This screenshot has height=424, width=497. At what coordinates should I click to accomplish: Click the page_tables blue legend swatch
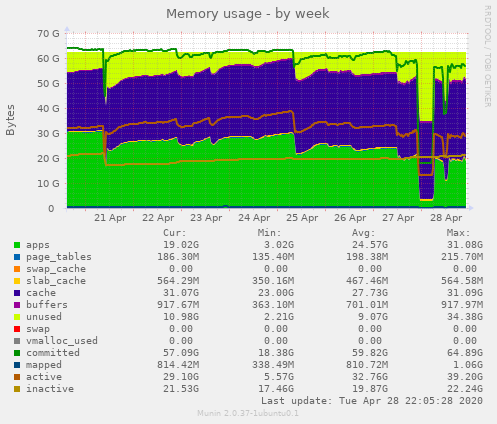[x=17, y=257]
